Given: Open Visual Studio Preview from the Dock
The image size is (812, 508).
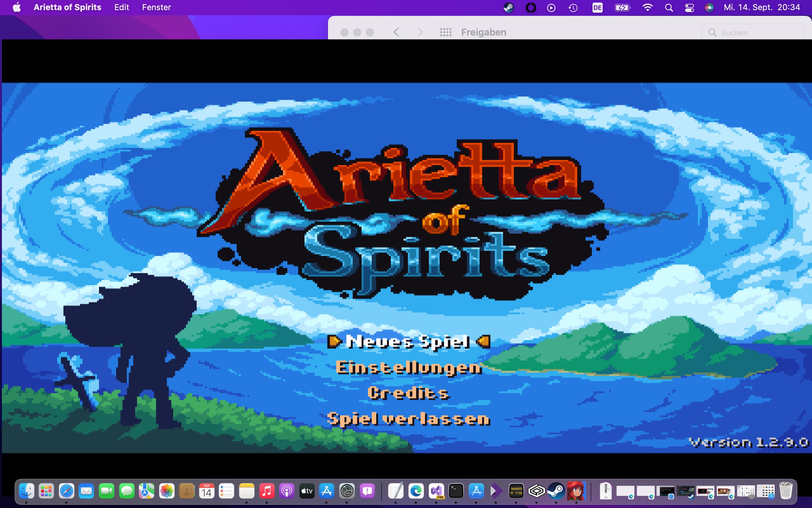Looking at the screenshot, I should point(436,491).
